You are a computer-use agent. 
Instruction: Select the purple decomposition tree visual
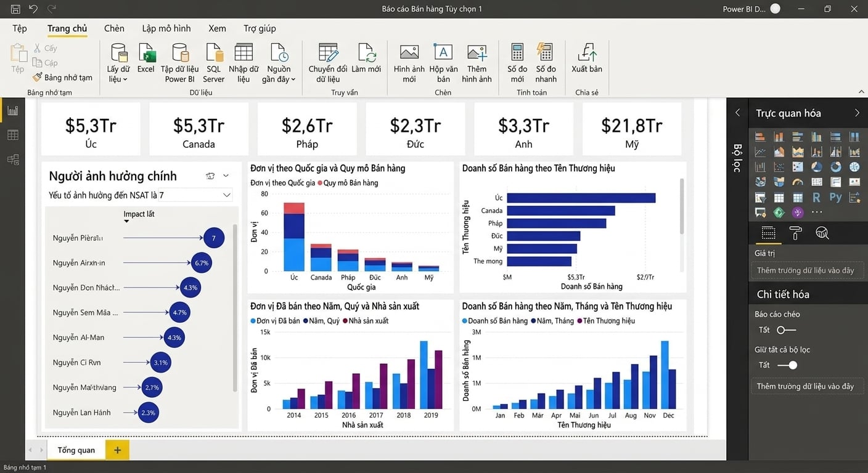pos(798,212)
